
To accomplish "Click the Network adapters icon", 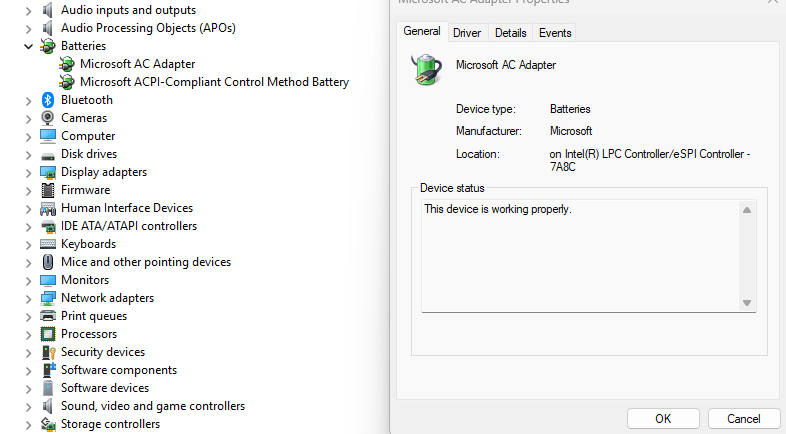I will click(48, 298).
